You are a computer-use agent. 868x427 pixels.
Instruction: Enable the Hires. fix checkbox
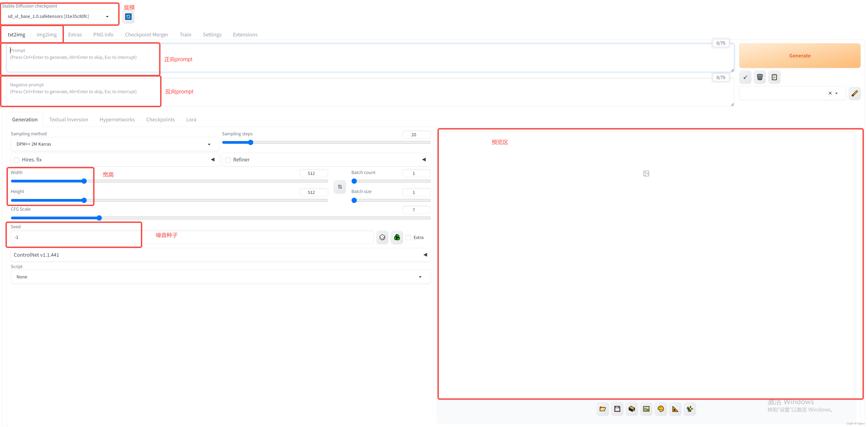16,160
